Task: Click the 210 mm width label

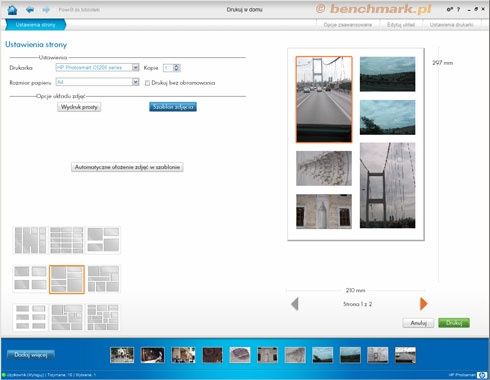Action: point(355,290)
